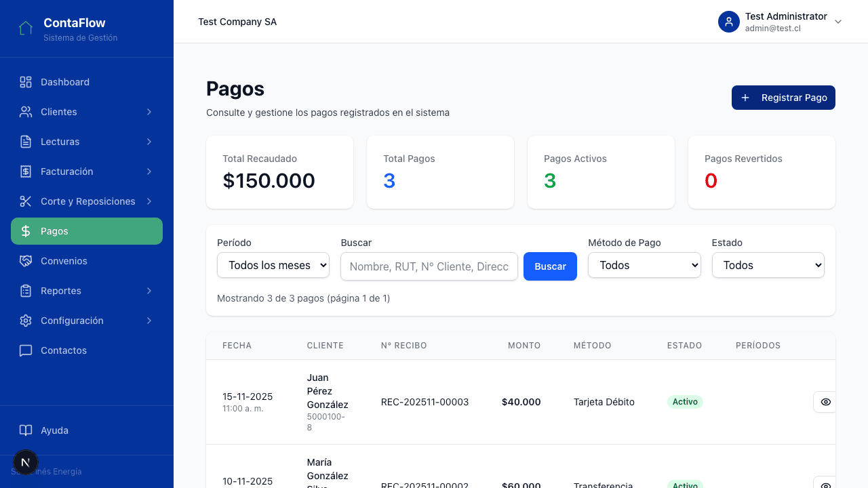Click receipt number REC-202511-00003

click(x=425, y=402)
